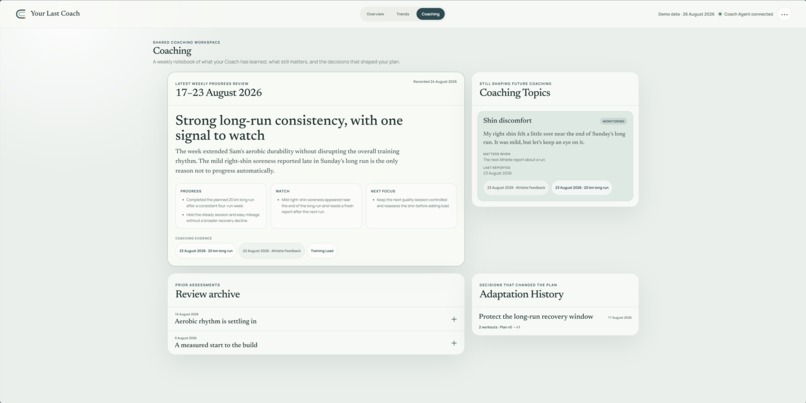Click the Your Last Coach title text

pos(55,14)
